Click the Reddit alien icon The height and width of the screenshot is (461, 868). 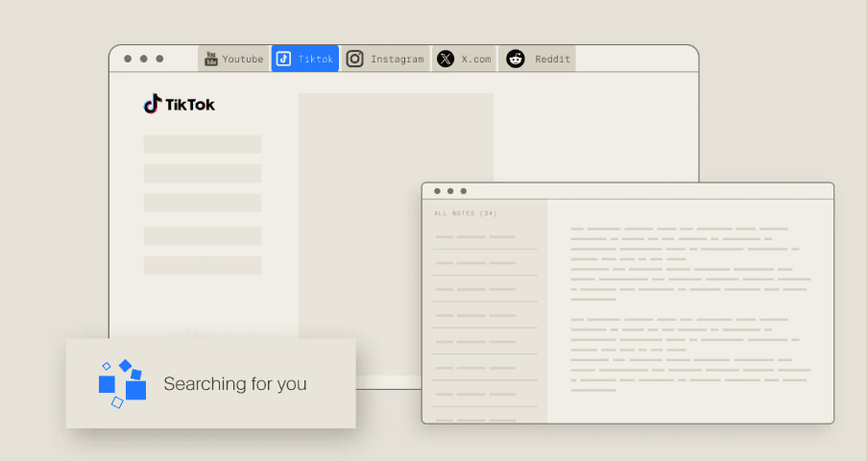[516, 59]
